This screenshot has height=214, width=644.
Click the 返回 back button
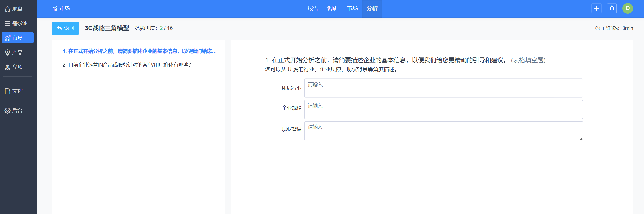coord(65,28)
